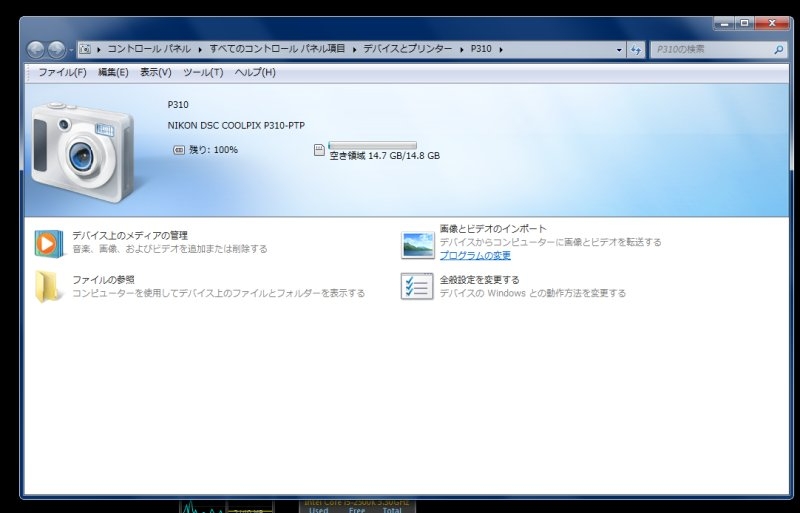The image size is (800, 513).
Task: Click description デバイスの Windows との動作方法を変更する
Action: point(533,294)
